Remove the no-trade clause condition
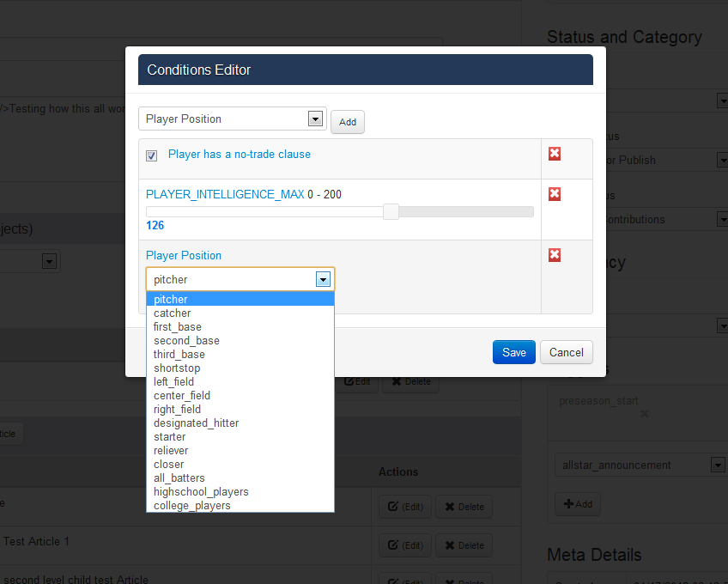The image size is (728, 584). pyautogui.click(x=555, y=154)
